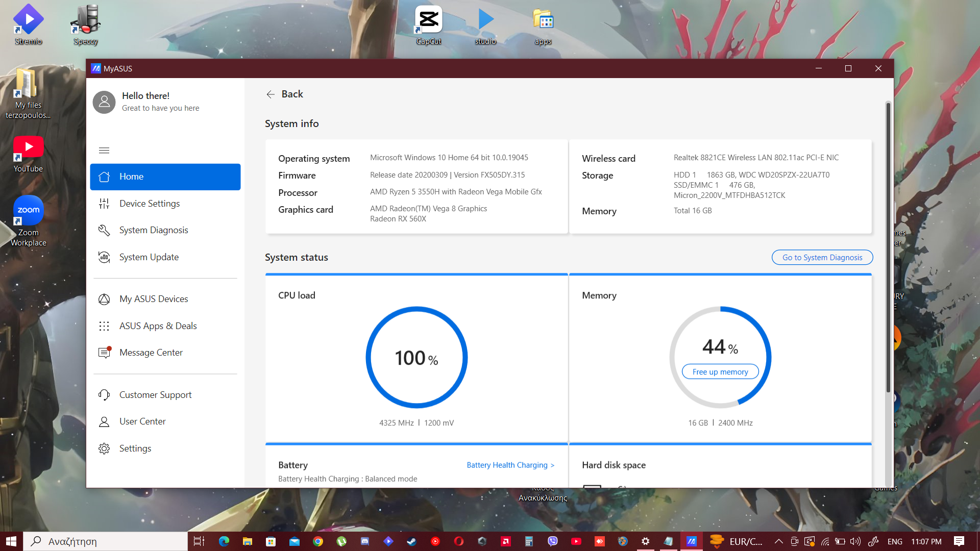This screenshot has width=980, height=551.
Task: Open Wi-Fi network tray icon
Action: 825,541
